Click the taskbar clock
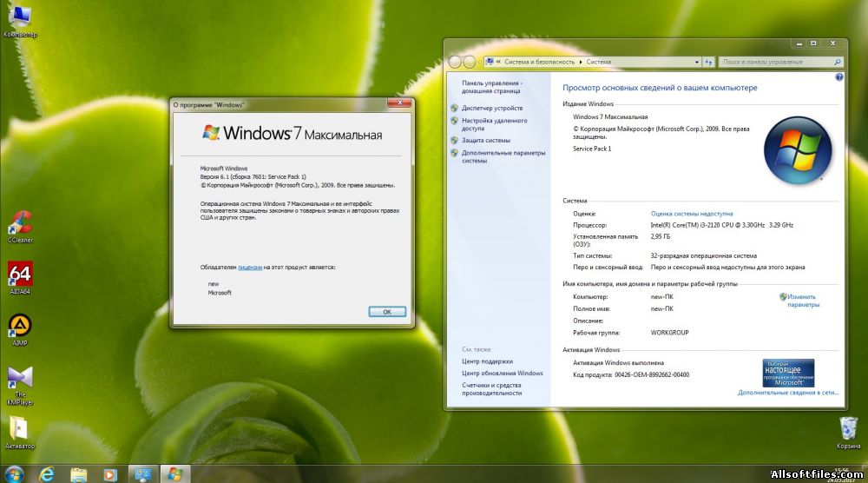868x483 pixels. (840, 474)
